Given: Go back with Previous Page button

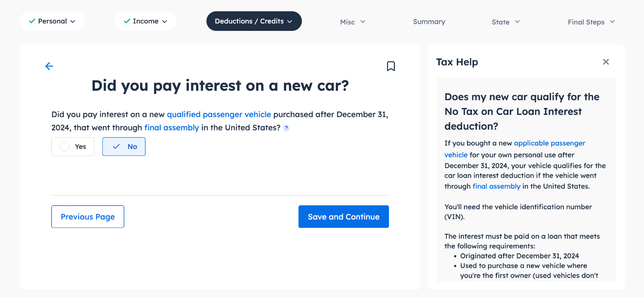Looking at the screenshot, I should (x=88, y=217).
